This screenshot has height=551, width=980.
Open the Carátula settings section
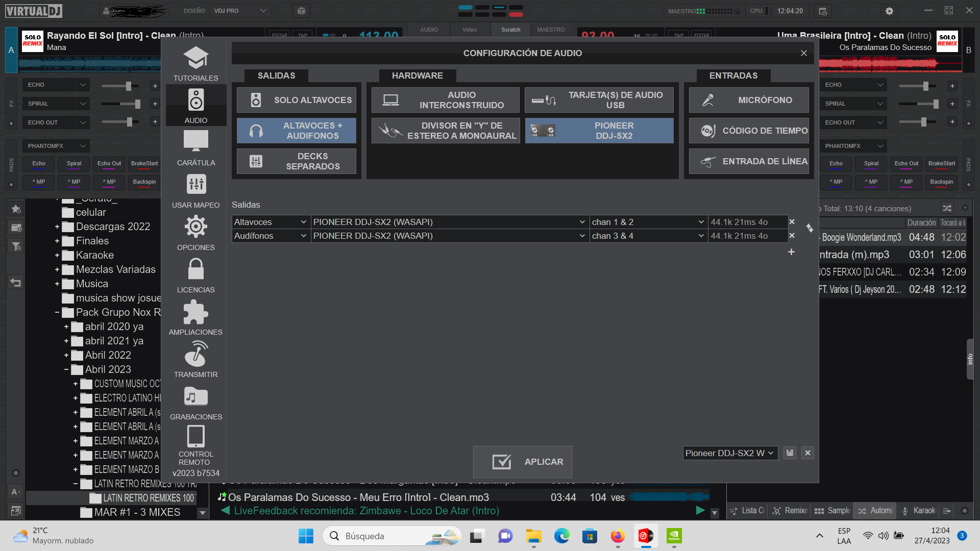195,148
